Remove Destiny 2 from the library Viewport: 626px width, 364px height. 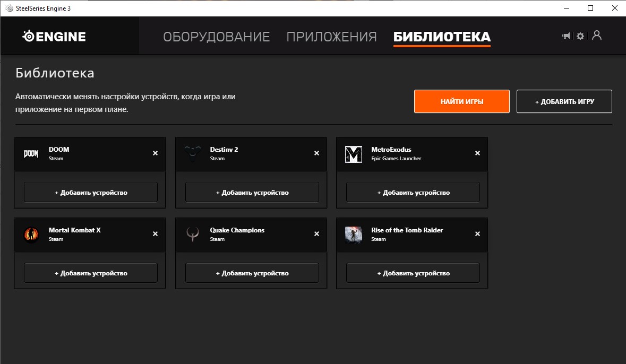point(316,153)
